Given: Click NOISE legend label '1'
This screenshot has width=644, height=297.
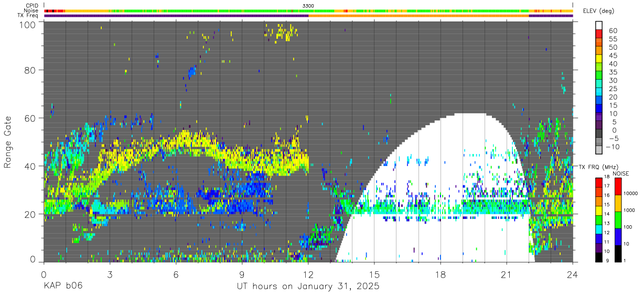Looking at the screenshot, I should coord(625,261).
